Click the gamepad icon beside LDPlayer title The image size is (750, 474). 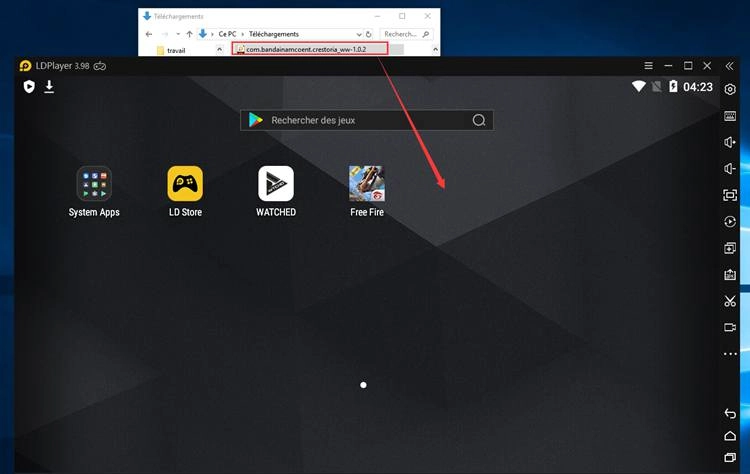100,66
